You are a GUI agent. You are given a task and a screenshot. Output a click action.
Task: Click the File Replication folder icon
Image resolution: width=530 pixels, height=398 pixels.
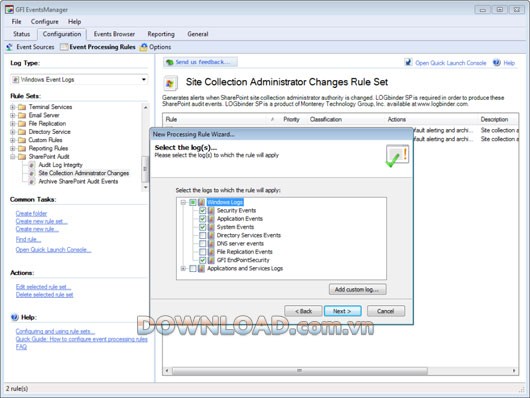pyautogui.click(x=22, y=124)
